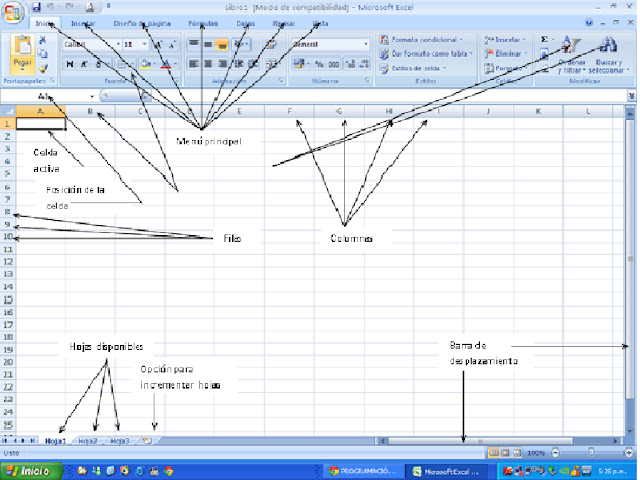Switch to the Datos tab
This screenshot has height=480, width=640.
(x=246, y=24)
